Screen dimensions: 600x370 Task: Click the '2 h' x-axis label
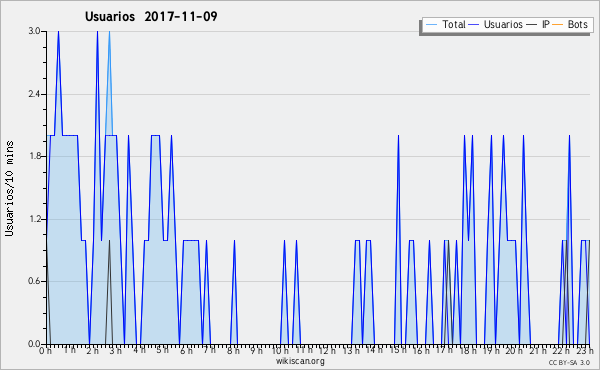pos(92,350)
